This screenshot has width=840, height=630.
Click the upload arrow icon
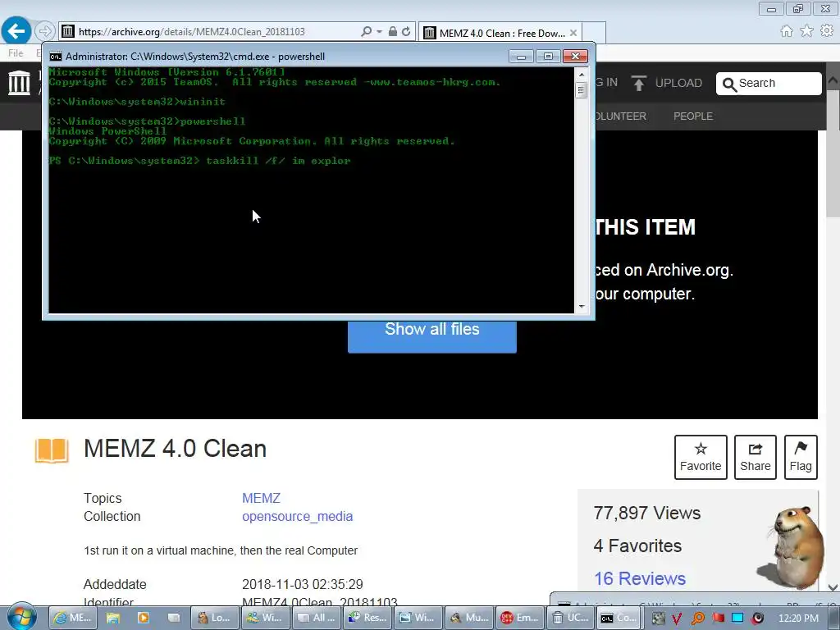point(638,83)
